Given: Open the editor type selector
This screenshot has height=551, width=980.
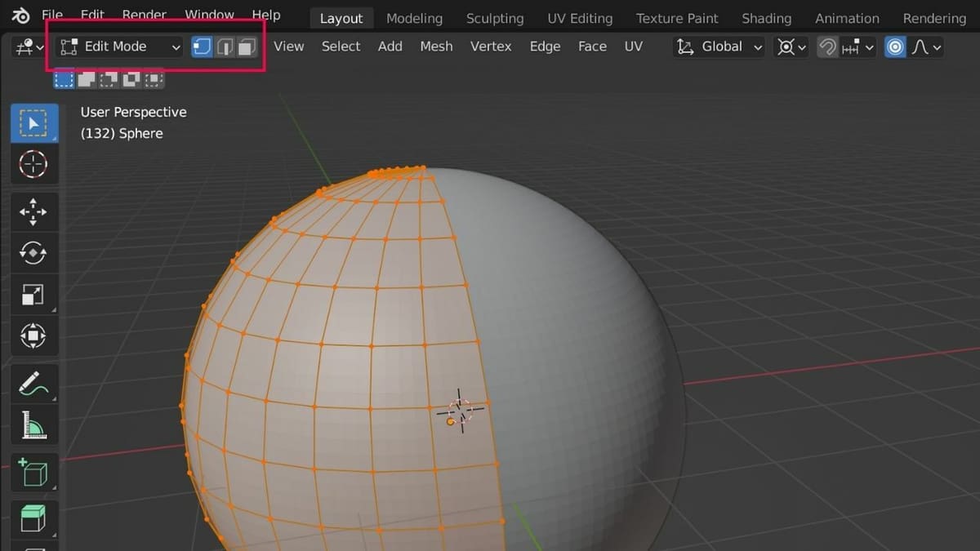Looking at the screenshot, I should point(29,47).
